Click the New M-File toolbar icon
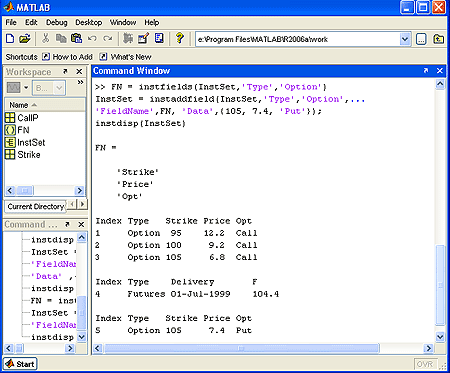The height and width of the screenshot is (373, 450). 10,39
